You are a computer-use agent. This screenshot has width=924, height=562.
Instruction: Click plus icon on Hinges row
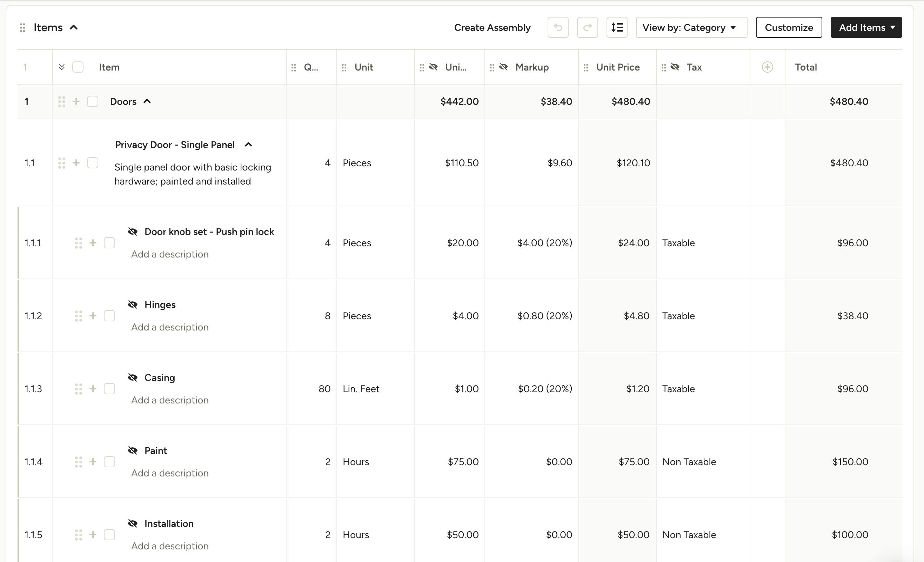[93, 316]
